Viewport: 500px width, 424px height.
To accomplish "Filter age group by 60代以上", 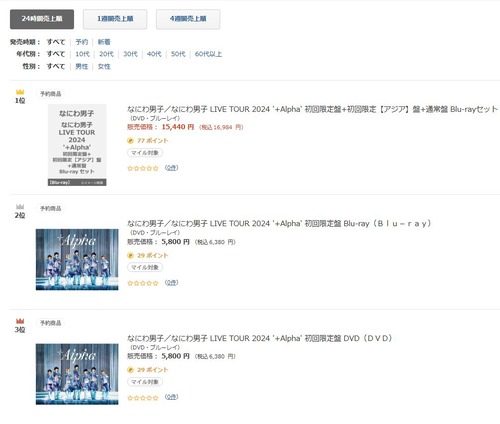I will [x=208, y=54].
